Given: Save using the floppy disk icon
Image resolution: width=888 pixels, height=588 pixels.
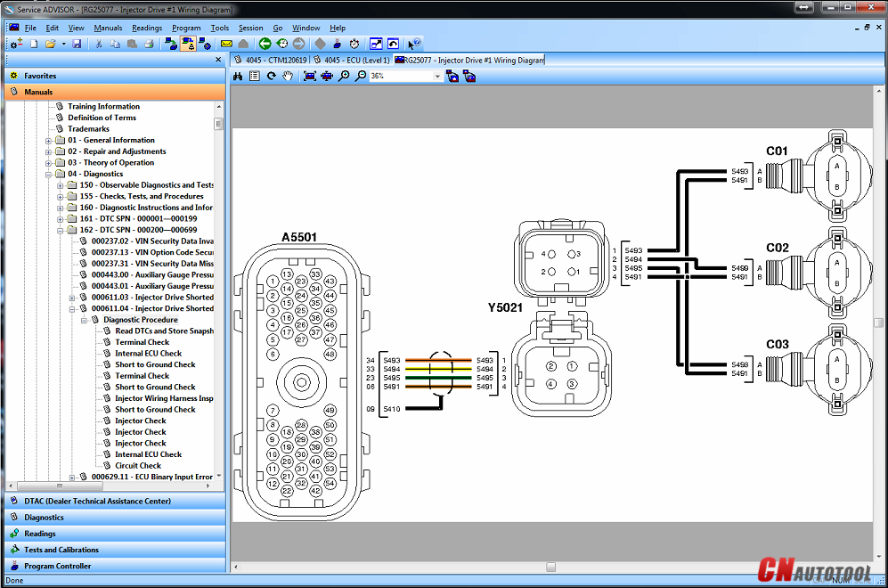Looking at the screenshot, I should click(77, 44).
